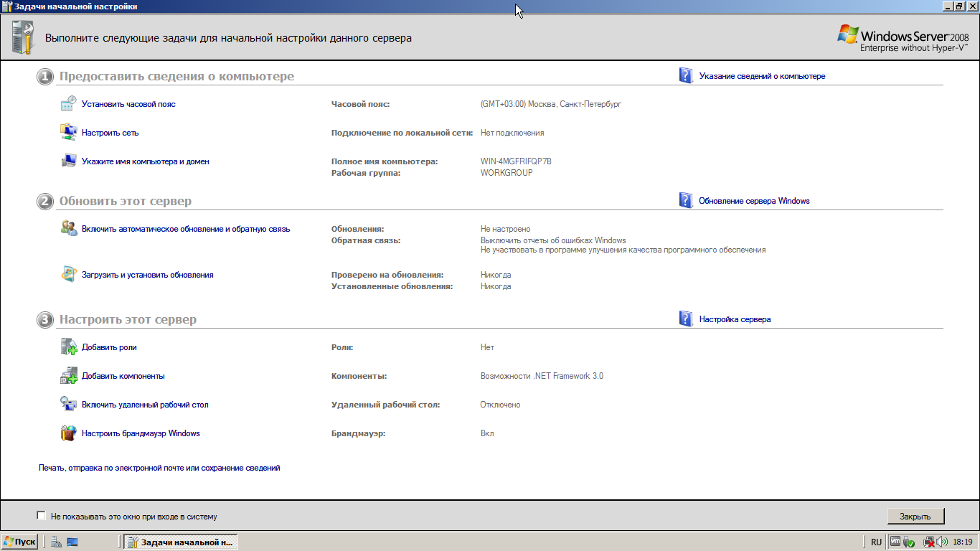The image size is (980, 551).
Task: Click the Windows firewall globe icon
Action: tap(68, 433)
